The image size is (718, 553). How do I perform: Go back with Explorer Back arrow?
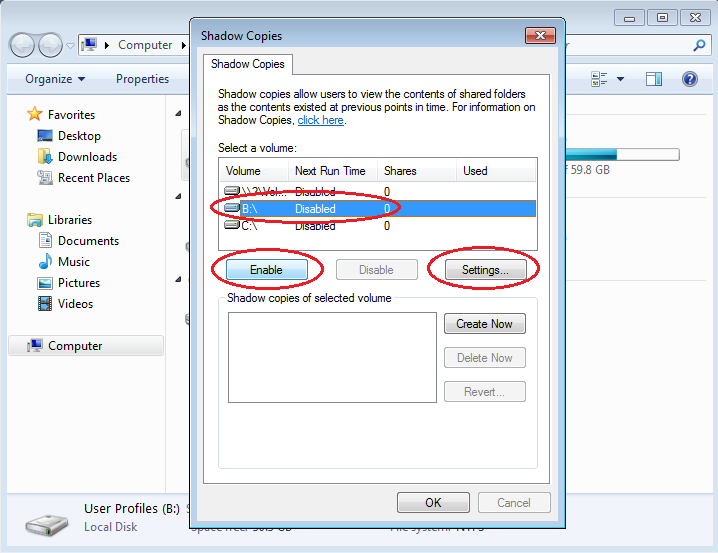pyautogui.click(x=22, y=45)
